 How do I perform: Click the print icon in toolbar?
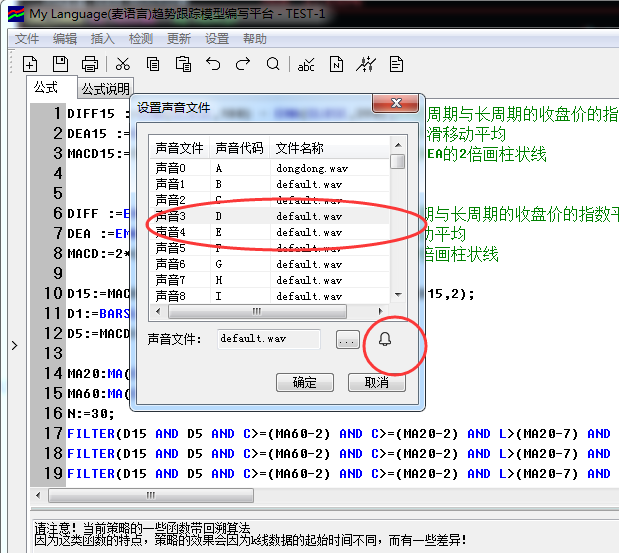point(90,64)
